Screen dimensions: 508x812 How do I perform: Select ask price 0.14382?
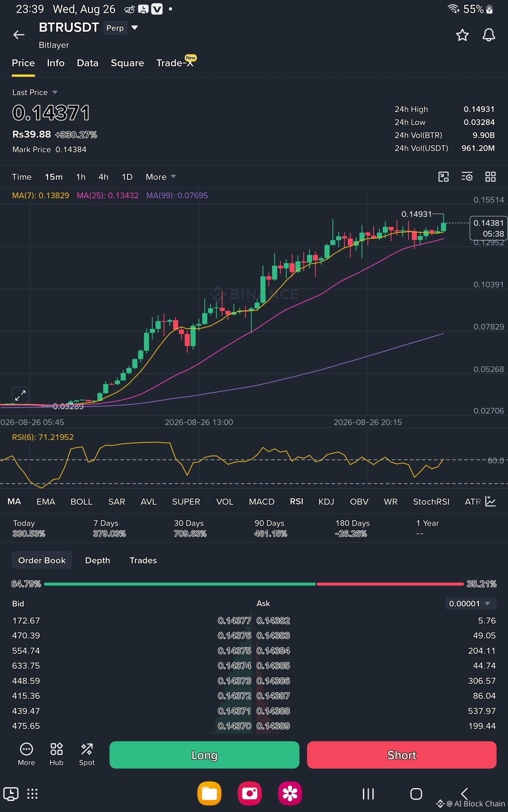273,621
